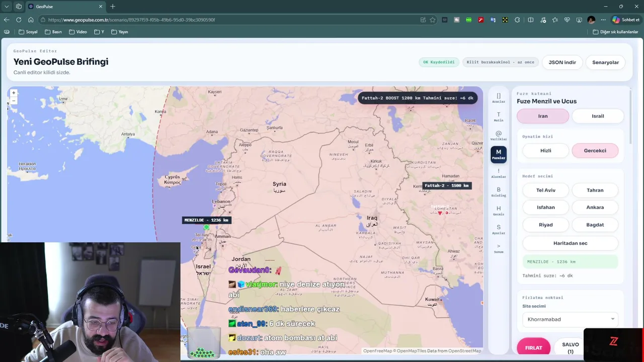Click the translate extension icon
Viewport: 644px width, 362px height.
coord(493,20)
